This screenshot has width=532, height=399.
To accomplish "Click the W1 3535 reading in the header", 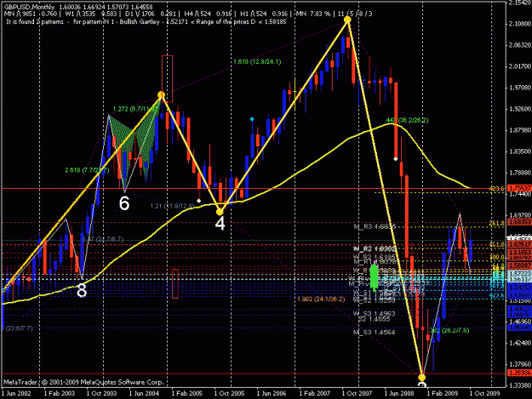I will [80, 14].
